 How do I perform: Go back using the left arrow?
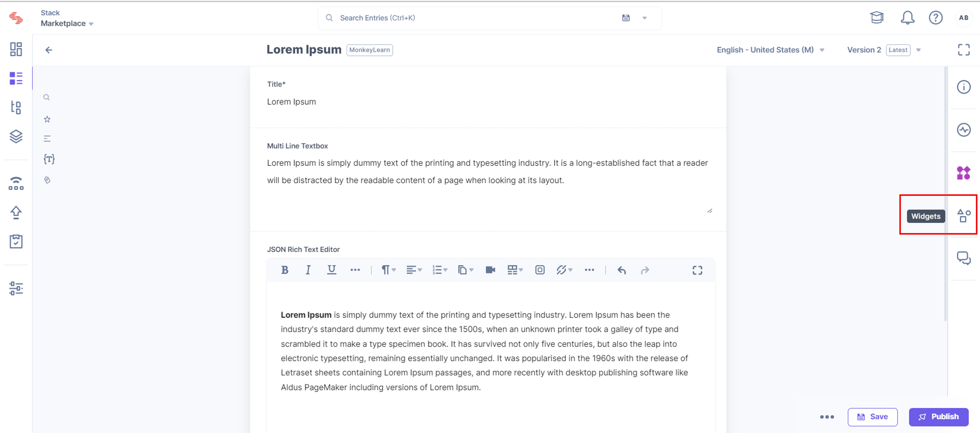point(49,50)
